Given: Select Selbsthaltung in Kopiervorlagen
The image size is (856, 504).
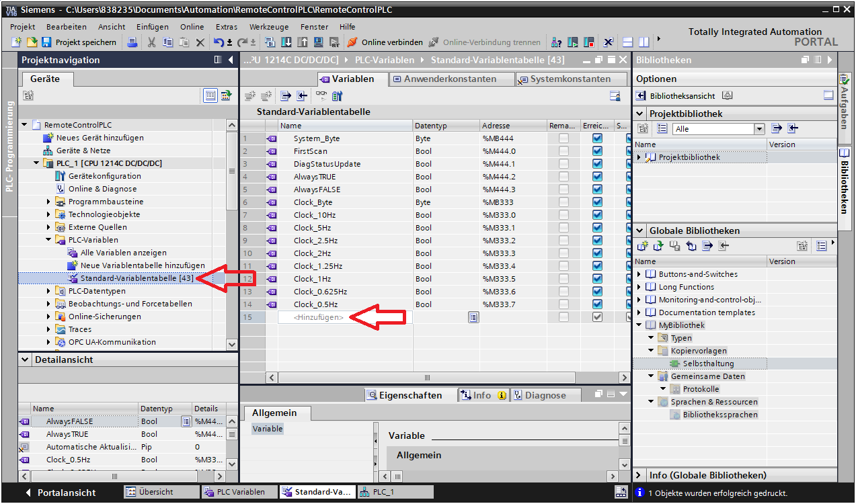Looking at the screenshot, I should tap(708, 364).
